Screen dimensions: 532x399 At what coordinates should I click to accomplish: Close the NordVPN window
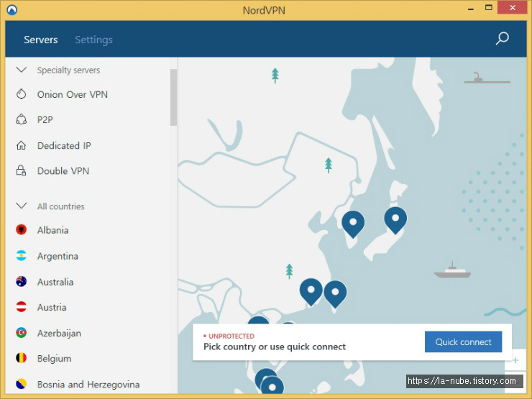[x=513, y=7]
